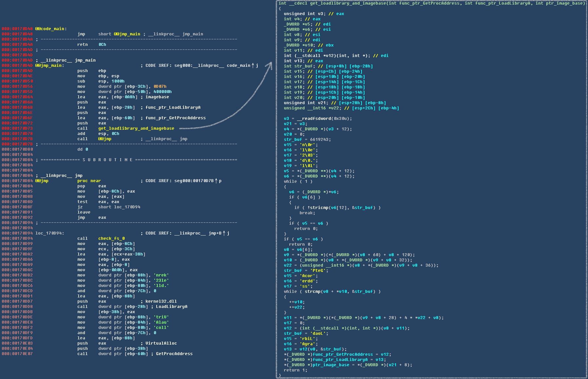Select the loc_170D94 label line
The image size is (588, 379).
pyautogui.click(x=49, y=233)
